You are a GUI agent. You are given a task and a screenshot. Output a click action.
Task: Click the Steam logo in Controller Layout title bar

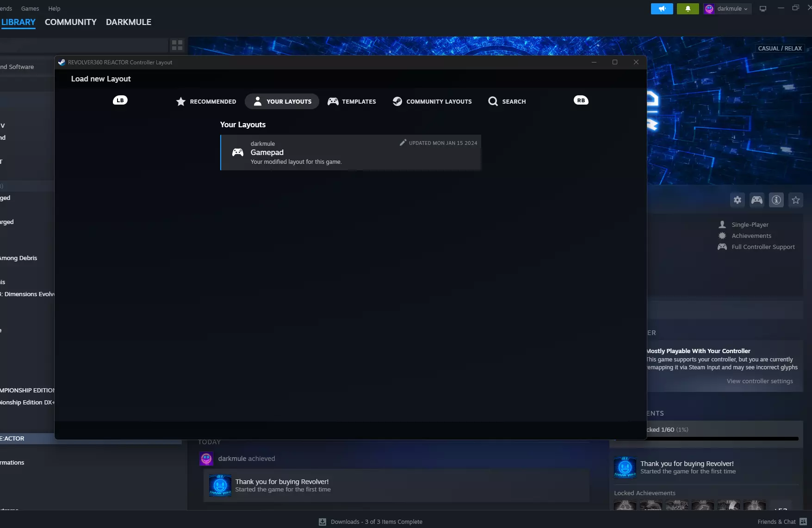62,62
